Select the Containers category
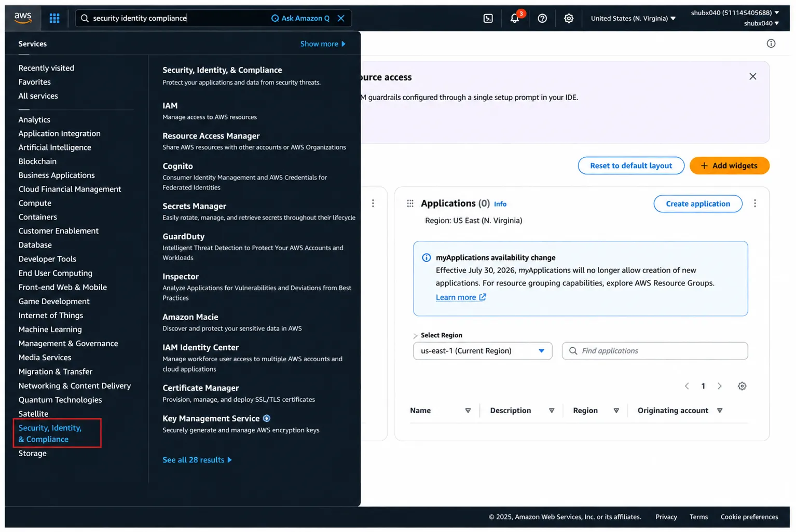Viewport: 796px width, 532px height. pos(38,217)
